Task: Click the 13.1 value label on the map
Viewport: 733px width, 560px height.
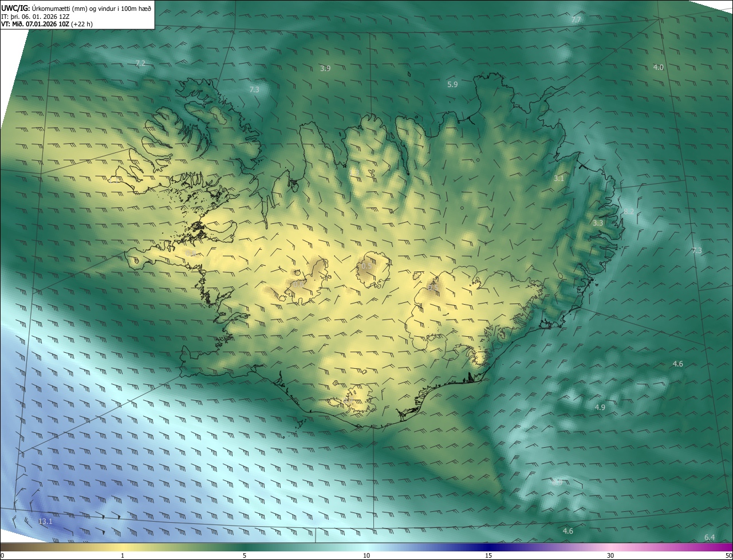Action: pyautogui.click(x=45, y=521)
